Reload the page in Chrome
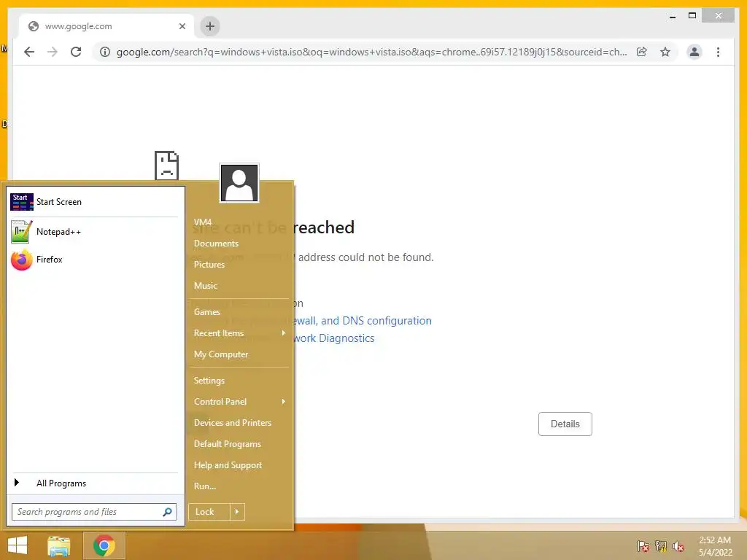The image size is (747, 560). point(76,52)
